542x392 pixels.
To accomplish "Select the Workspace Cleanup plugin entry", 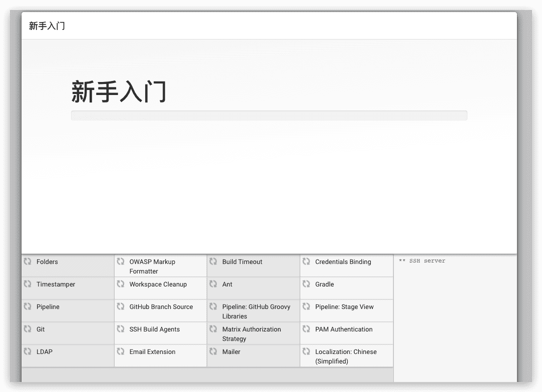I will pyautogui.click(x=158, y=284).
